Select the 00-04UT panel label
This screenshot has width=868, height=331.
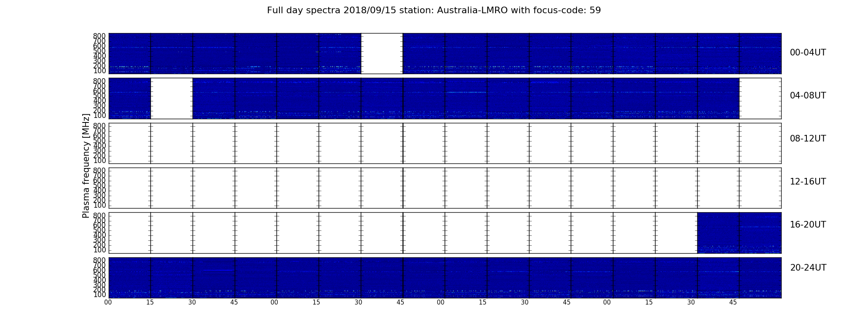coord(808,53)
